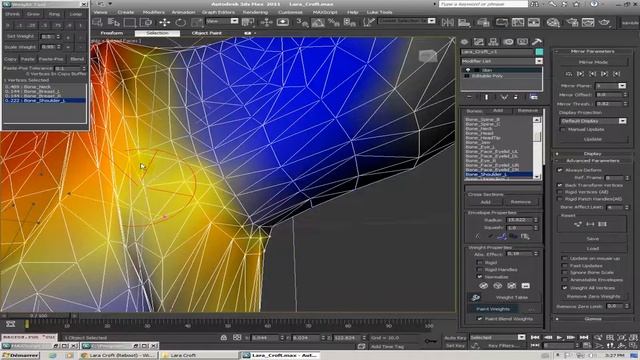The image size is (640, 360).
Task: Enable the Manual Update checkbox
Action: point(563,129)
